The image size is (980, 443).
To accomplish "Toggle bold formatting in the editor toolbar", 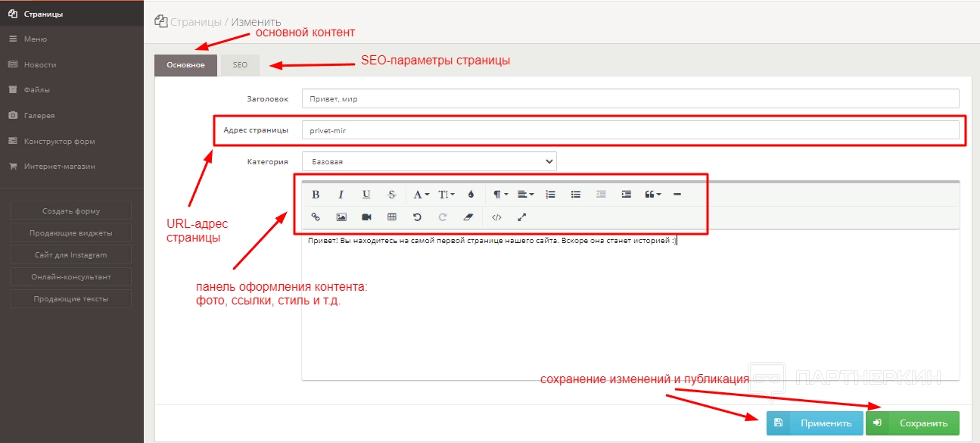I will 316,195.
